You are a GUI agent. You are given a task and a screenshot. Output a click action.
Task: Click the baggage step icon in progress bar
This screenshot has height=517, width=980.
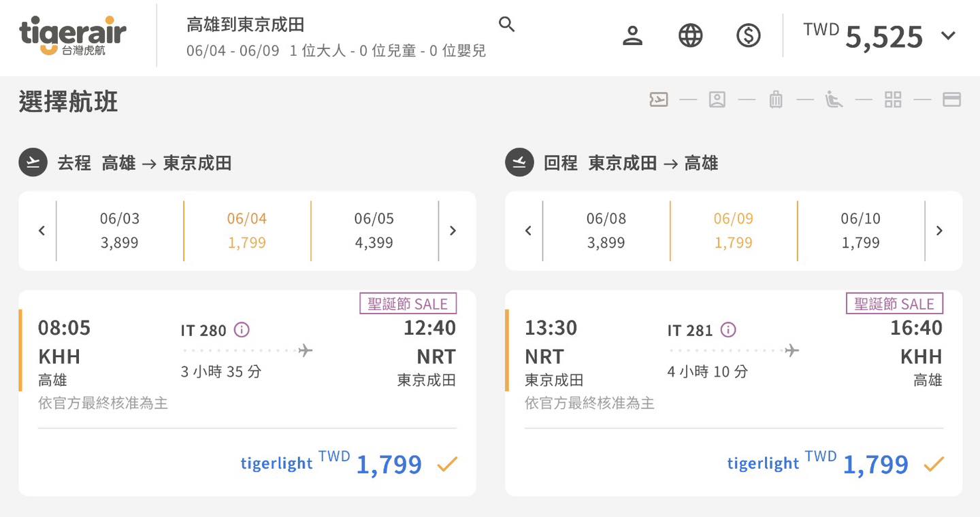pos(776,100)
